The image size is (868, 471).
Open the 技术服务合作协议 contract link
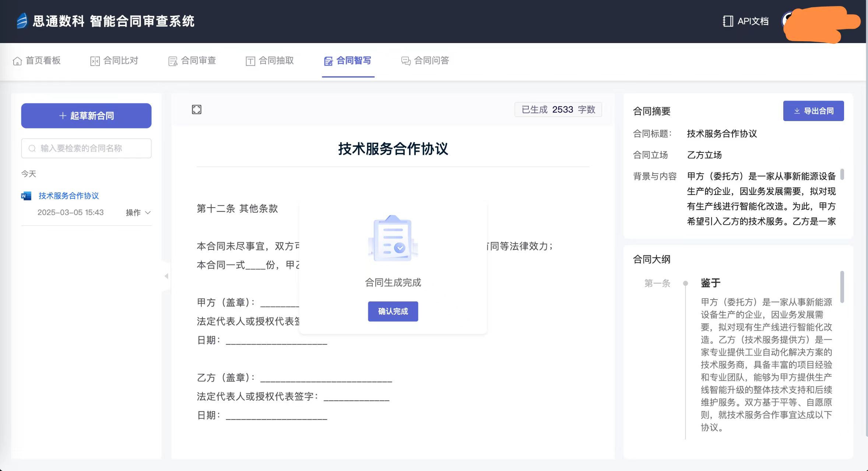click(x=68, y=196)
